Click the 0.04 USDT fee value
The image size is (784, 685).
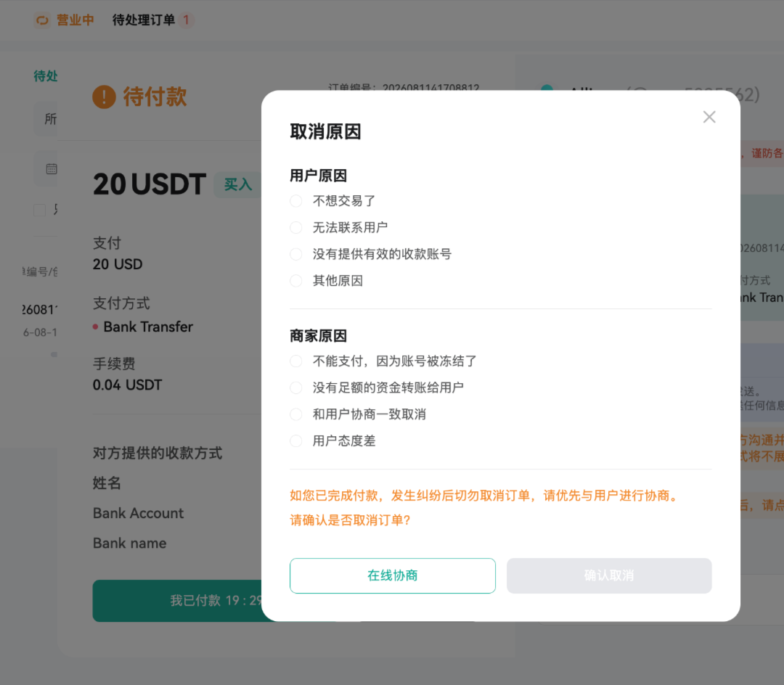tap(128, 385)
